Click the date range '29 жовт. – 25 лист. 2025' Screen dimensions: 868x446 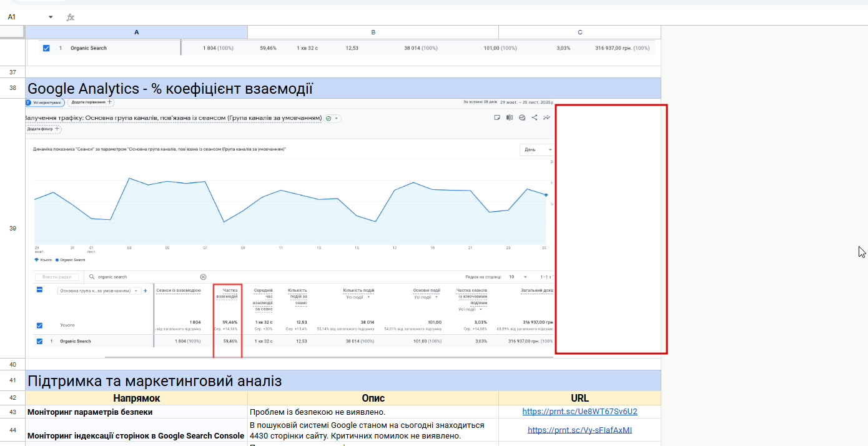pos(527,101)
